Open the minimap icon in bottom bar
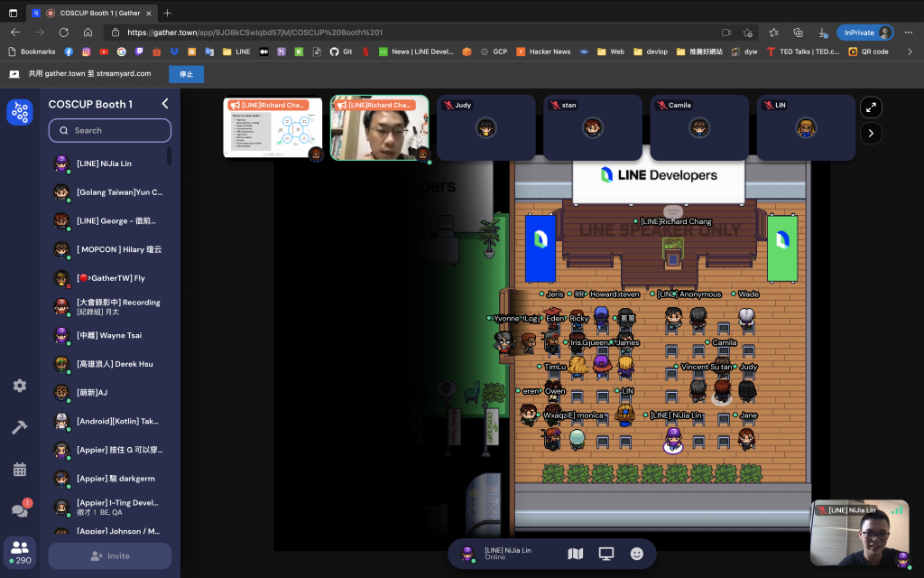Image resolution: width=924 pixels, height=578 pixels. click(575, 554)
